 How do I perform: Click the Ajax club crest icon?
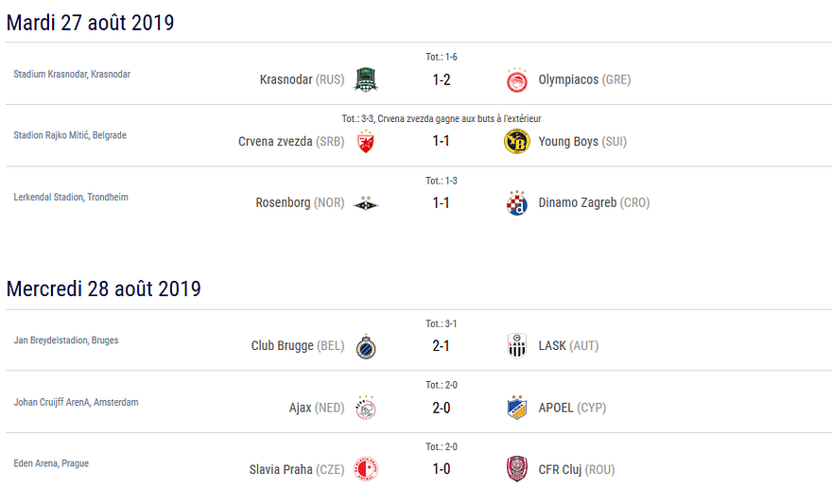tap(365, 408)
